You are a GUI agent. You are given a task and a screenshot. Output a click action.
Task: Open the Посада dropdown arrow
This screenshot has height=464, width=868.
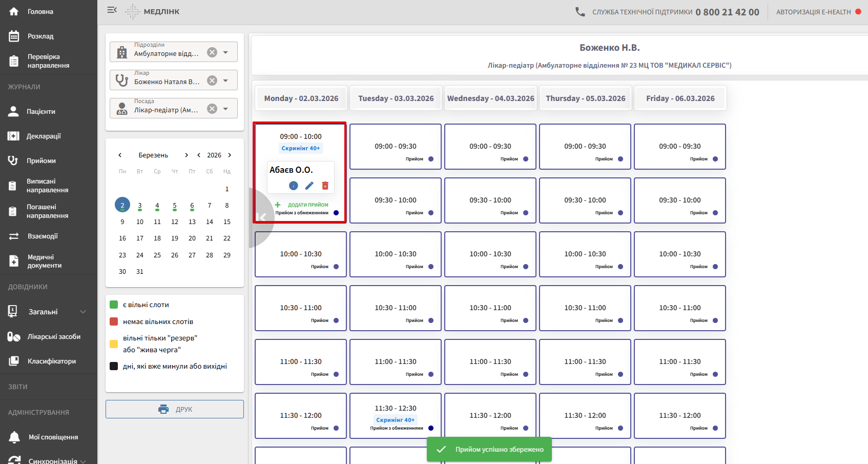(226, 109)
